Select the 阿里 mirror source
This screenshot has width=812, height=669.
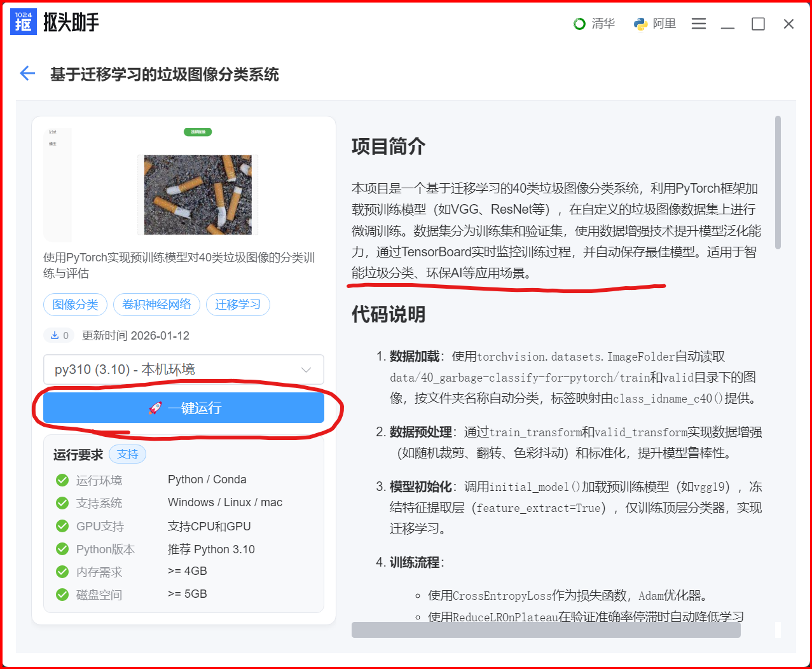click(x=655, y=24)
